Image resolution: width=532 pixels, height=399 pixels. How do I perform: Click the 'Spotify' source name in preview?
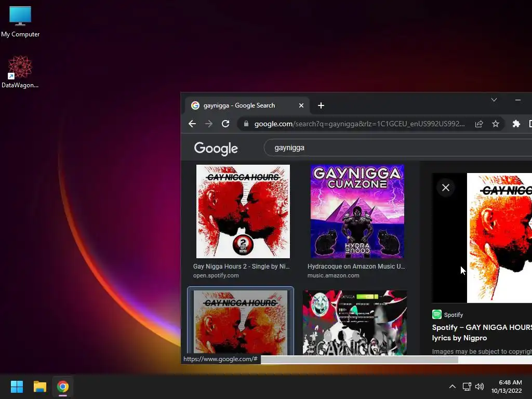pos(453,315)
